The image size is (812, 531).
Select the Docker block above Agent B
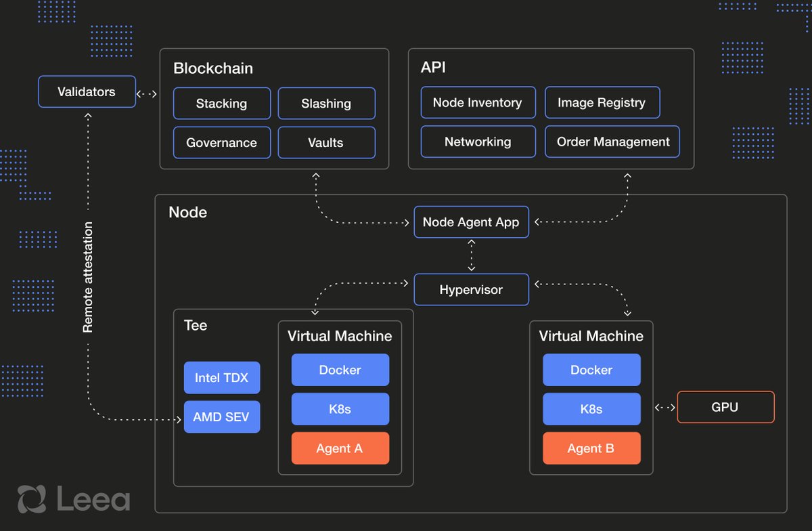(591, 370)
